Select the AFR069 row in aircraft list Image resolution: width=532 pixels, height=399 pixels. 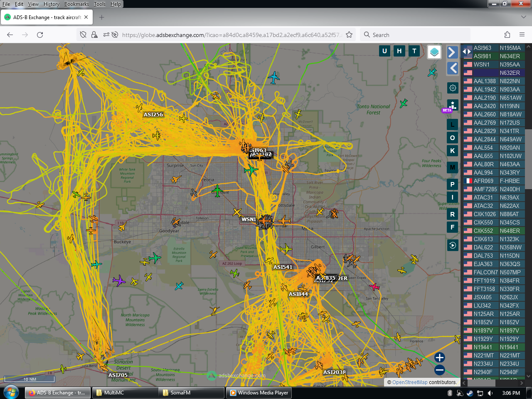tap(494, 181)
